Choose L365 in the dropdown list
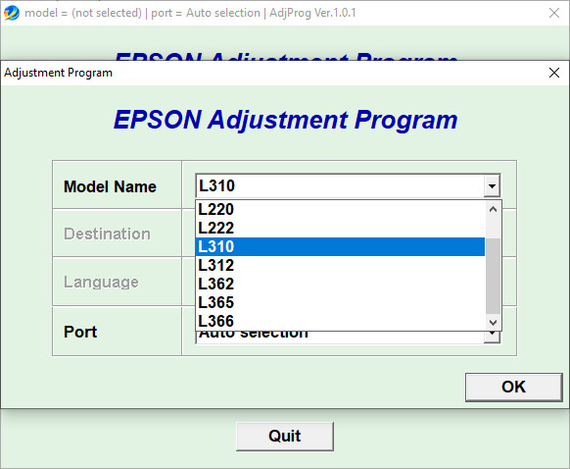570x469 pixels. (x=340, y=302)
